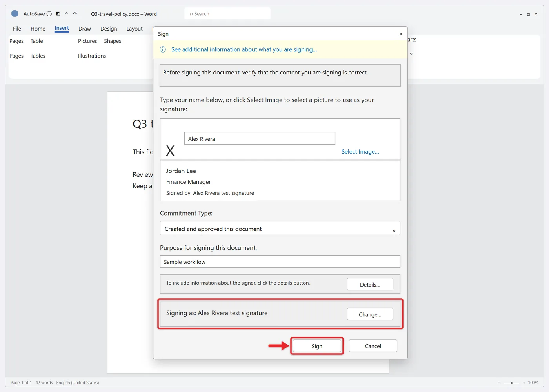Screen dimensions: 549x392
Task: Close the Sign dialog with the X
Action: 401,34
